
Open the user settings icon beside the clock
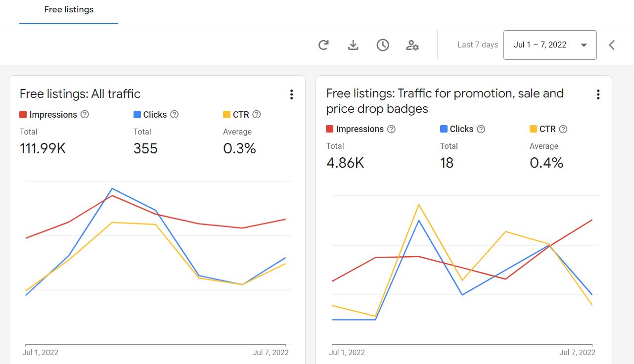click(x=412, y=45)
